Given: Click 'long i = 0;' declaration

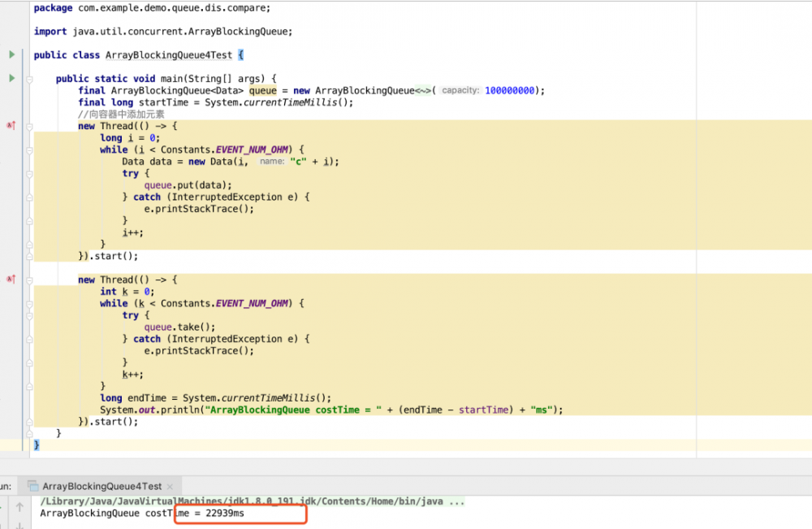Looking at the screenshot, I should tap(130, 138).
